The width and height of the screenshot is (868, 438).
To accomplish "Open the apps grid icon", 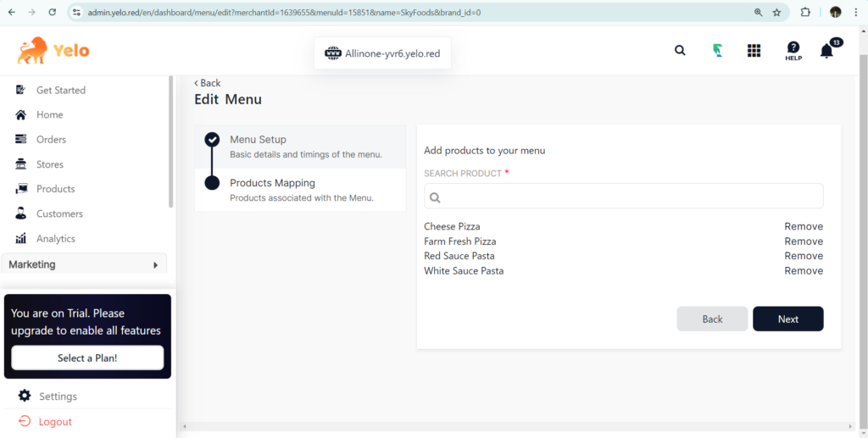I will click(x=754, y=50).
